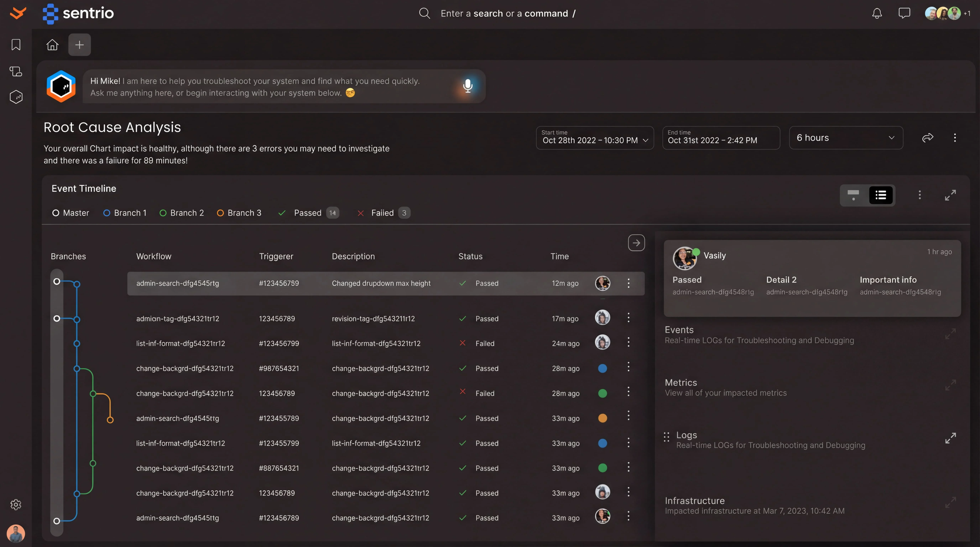Open your user profile avatar in sidebar
Screen dimensions: 980x547
pos(16,533)
